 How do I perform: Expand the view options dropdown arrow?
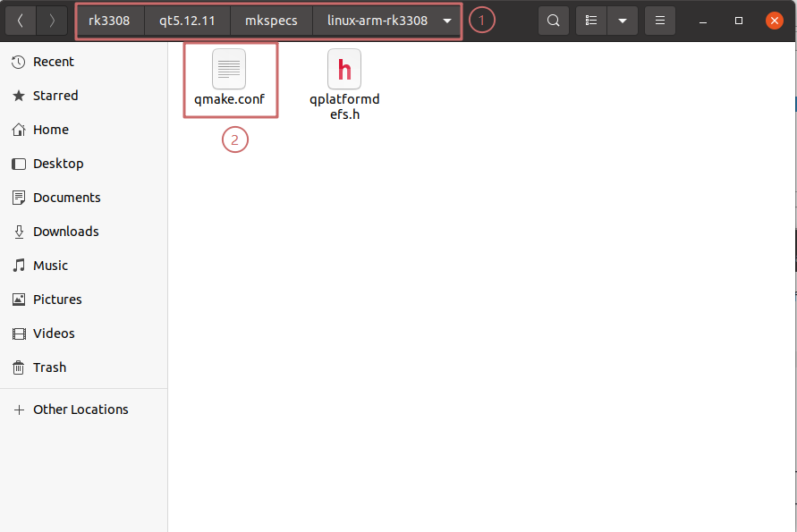click(622, 21)
